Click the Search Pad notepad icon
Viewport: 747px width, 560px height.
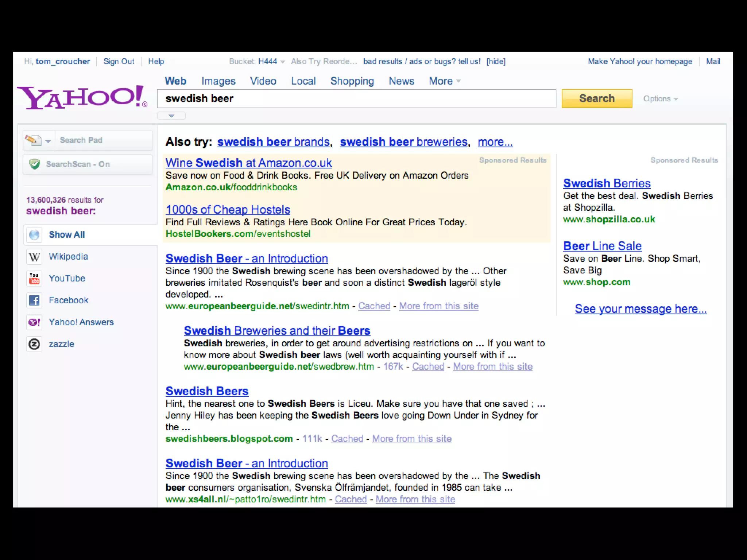tap(33, 140)
